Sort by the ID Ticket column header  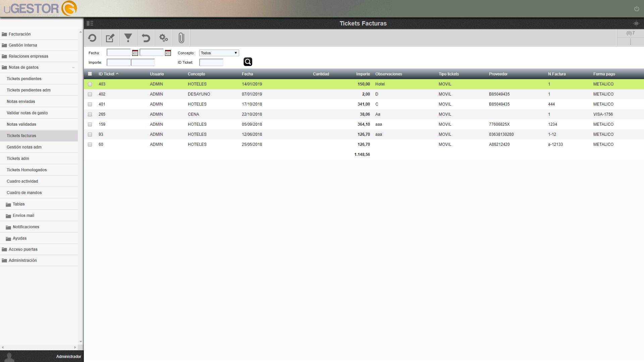tap(108, 74)
